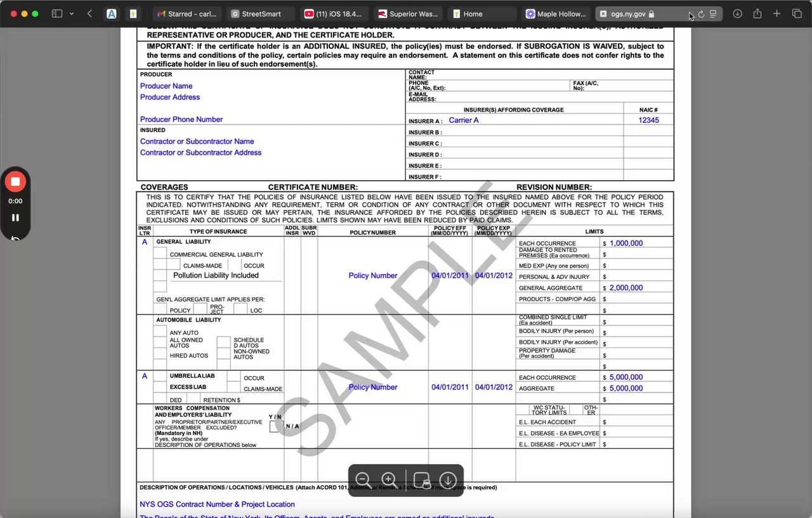Click the Producer Phone Number text
The height and width of the screenshot is (518, 812).
click(181, 119)
